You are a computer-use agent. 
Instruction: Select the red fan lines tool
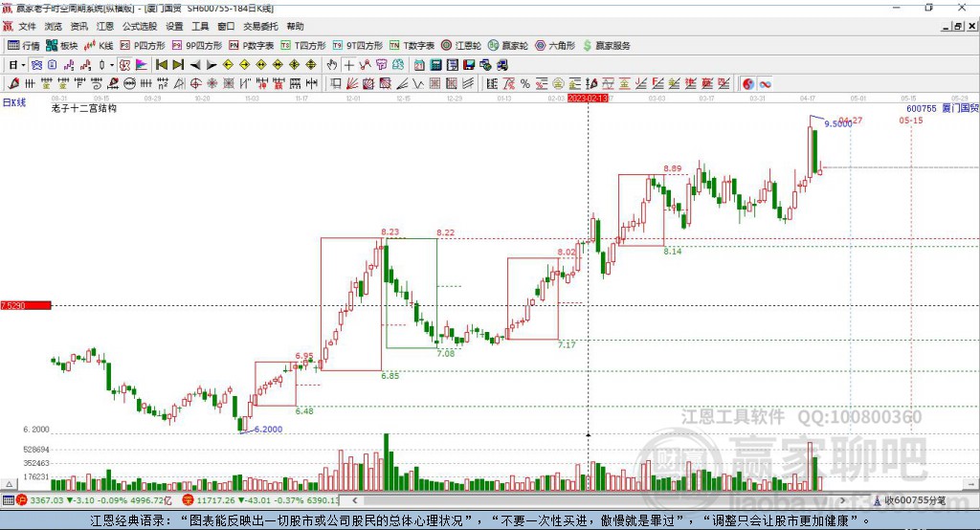[x=352, y=84]
